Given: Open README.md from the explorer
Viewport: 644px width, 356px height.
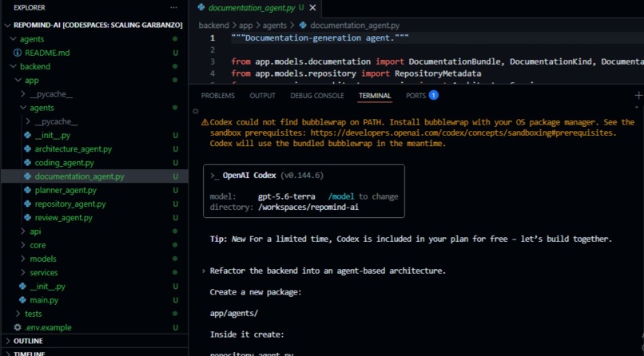Looking at the screenshot, I should tap(47, 53).
